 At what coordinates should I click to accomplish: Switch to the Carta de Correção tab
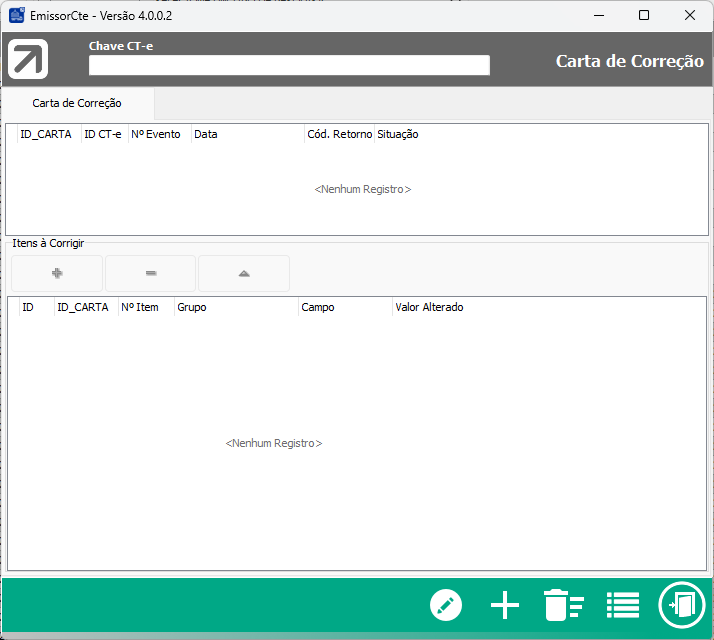[x=77, y=103]
